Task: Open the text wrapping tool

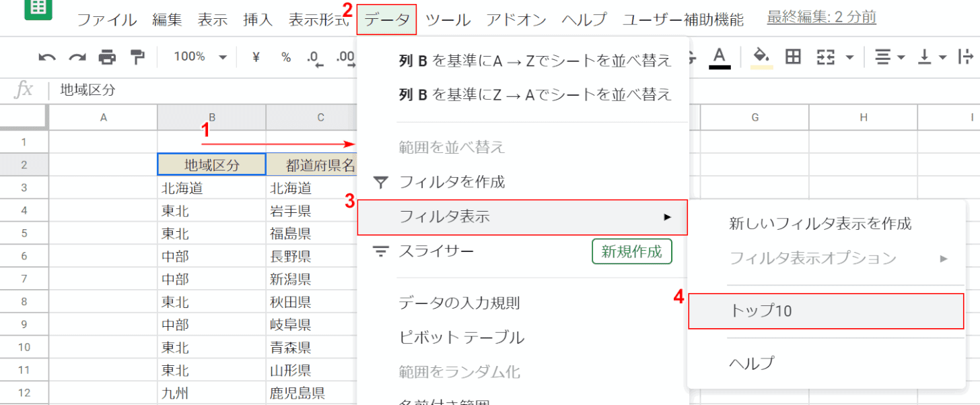Action: click(967, 58)
